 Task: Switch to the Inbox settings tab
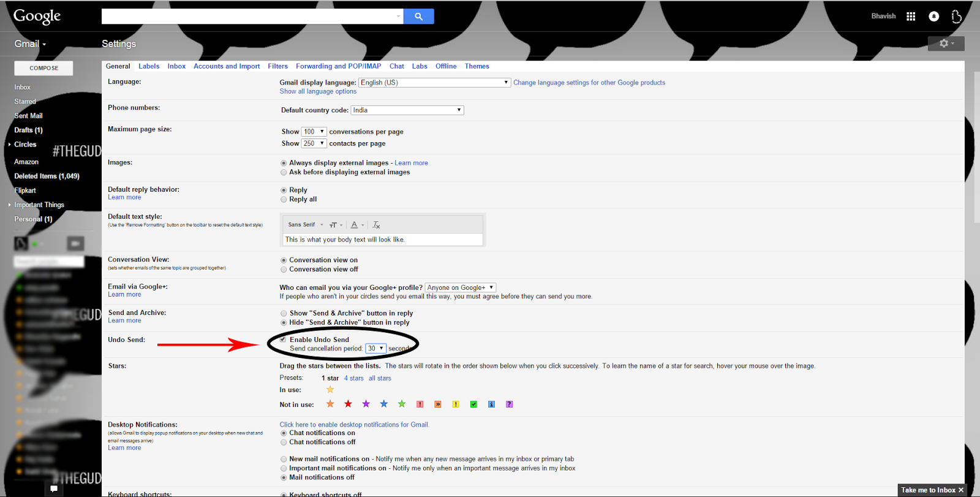[176, 66]
